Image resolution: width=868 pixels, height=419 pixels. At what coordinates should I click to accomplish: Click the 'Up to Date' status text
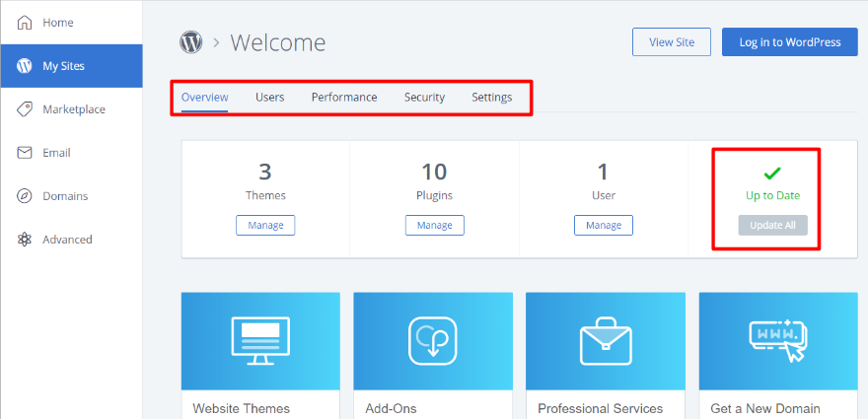(772, 195)
